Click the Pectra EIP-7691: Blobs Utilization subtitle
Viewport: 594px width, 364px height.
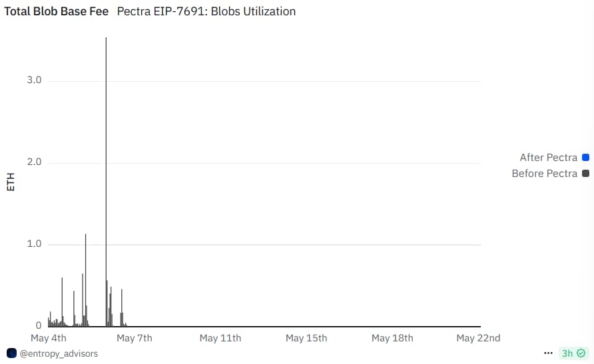tap(206, 11)
